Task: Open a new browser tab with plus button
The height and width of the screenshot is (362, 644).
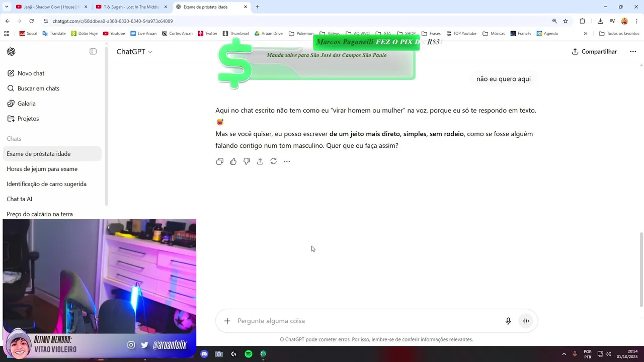Action: coord(258,7)
